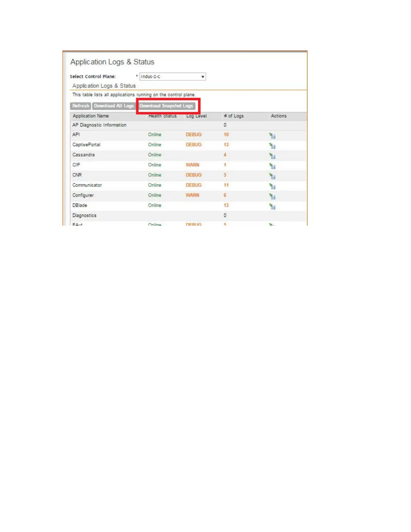Download logs icon for API row
This screenshot has width=411, height=532.
pyautogui.click(x=272, y=136)
